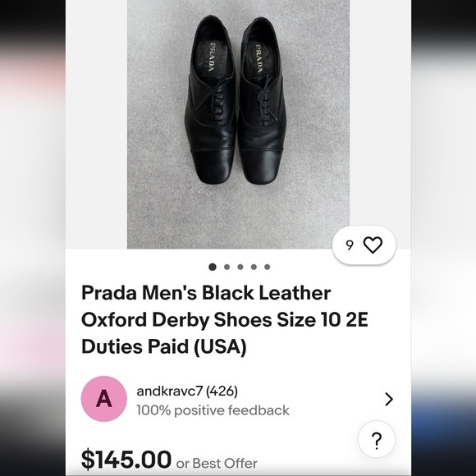Screen dimensions: 476x476
Task: Open andkravc7 seller name link
Action: click(x=169, y=391)
